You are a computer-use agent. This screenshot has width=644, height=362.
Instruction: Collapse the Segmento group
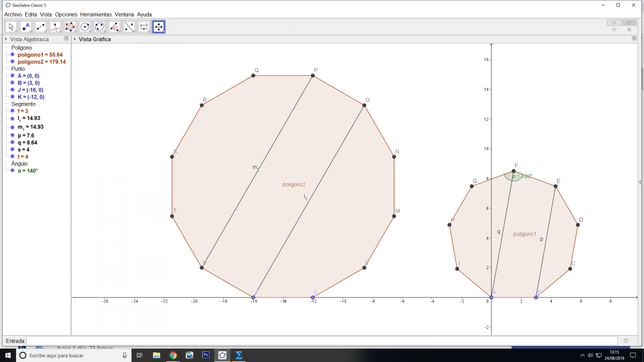click(6, 104)
